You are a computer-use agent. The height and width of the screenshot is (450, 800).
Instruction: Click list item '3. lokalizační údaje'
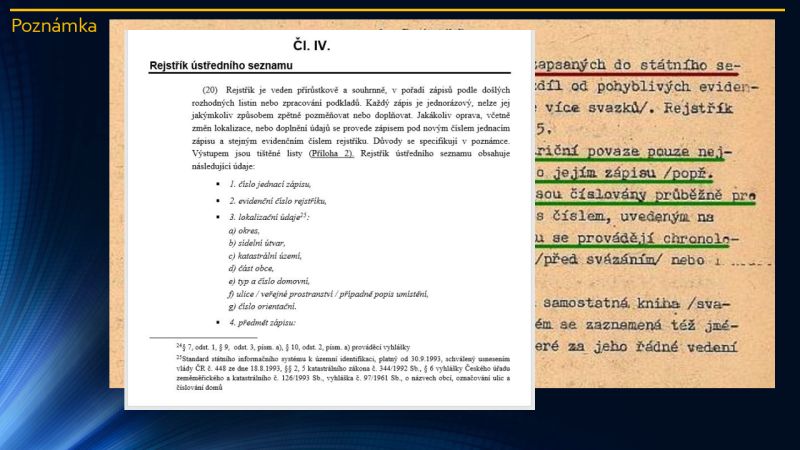point(269,217)
